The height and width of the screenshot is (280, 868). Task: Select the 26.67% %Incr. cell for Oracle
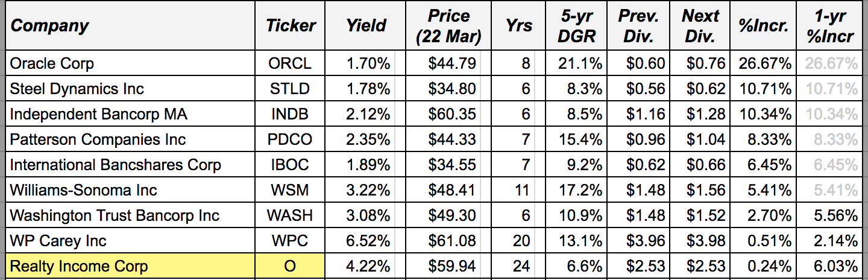[x=764, y=63]
